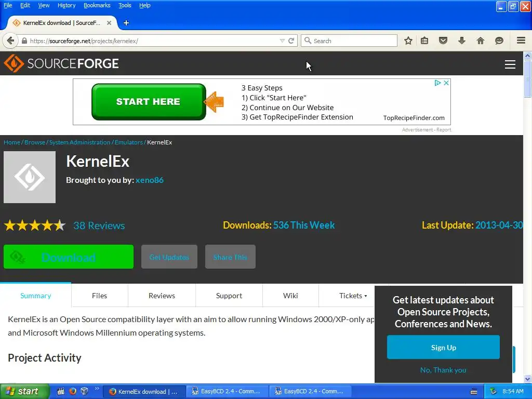Go to home page icon
This screenshot has height=399, width=532.
point(481,41)
